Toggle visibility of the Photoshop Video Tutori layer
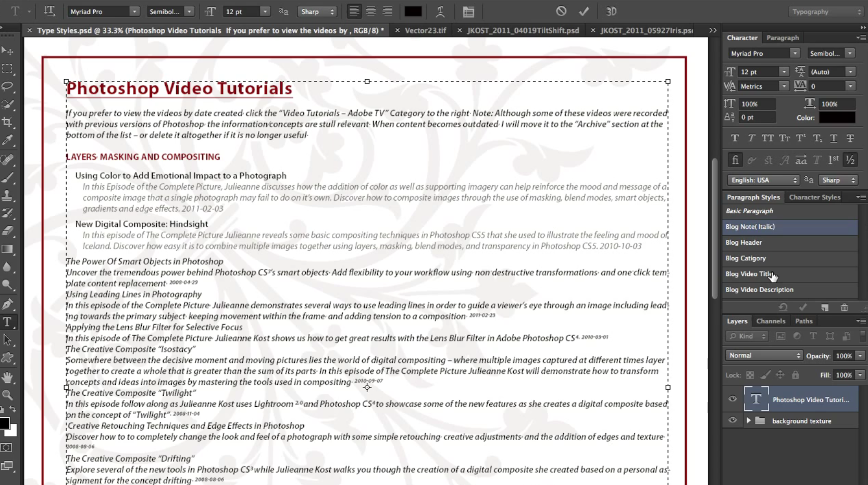 pyautogui.click(x=732, y=399)
